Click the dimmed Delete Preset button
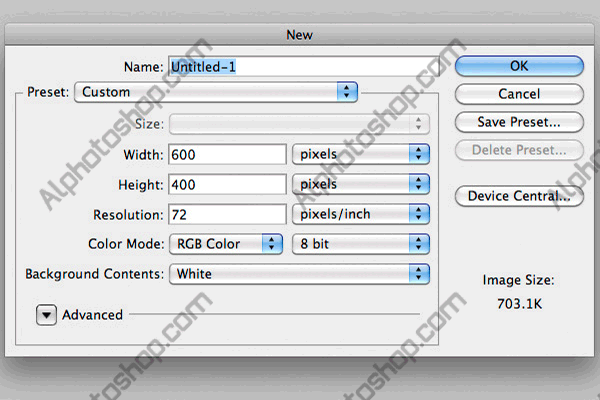This screenshot has height=400, width=600. 519,150
